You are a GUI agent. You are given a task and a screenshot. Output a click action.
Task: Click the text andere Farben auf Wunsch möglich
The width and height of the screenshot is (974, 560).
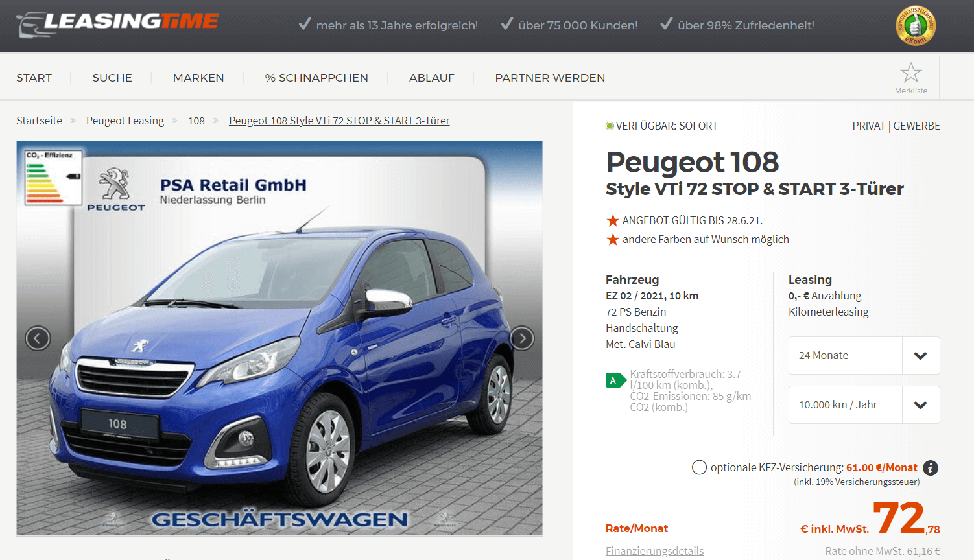tap(706, 239)
